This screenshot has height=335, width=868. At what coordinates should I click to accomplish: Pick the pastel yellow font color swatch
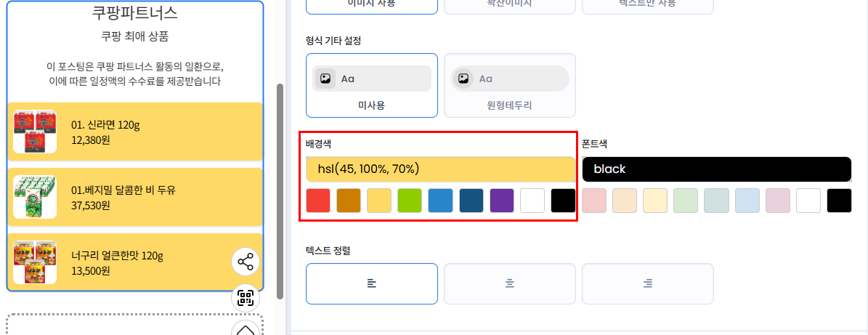655,201
